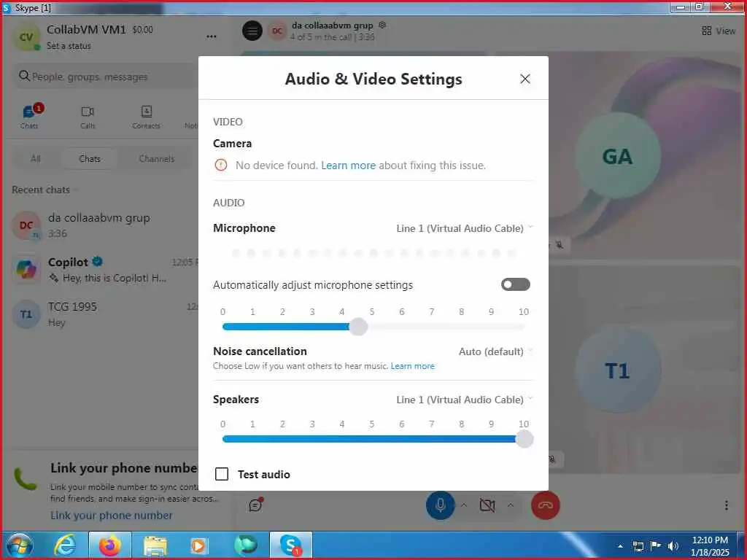Screen dimensions: 747x560
Task: Open more call options three-dot menu
Action: coord(726,505)
